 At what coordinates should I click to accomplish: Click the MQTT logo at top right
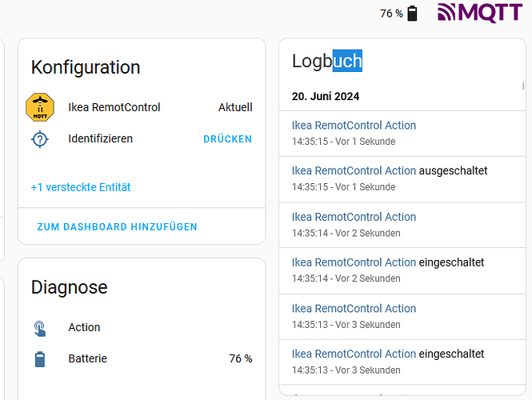(x=480, y=13)
